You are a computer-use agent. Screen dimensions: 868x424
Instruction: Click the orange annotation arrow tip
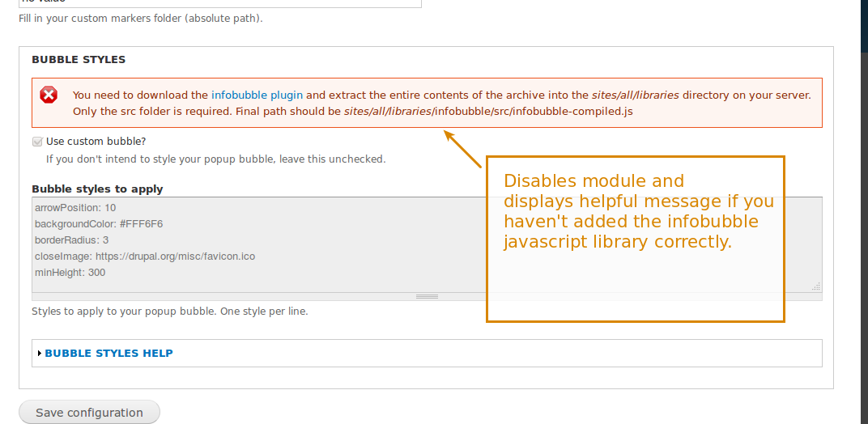(447, 134)
